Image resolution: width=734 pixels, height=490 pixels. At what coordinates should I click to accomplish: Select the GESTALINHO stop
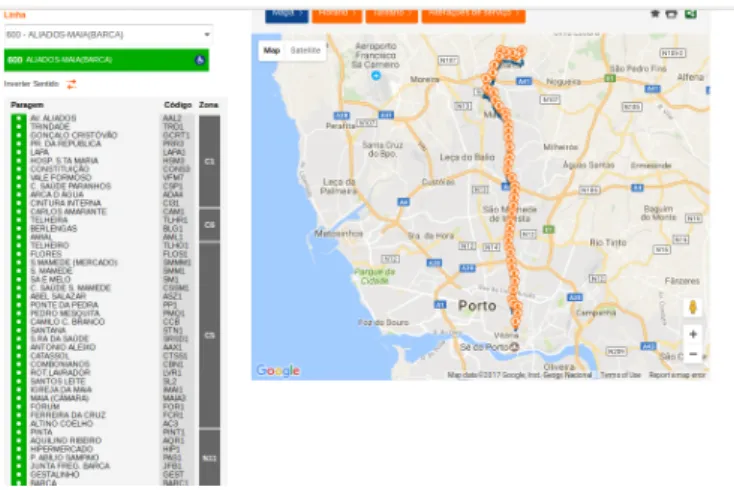tap(55, 475)
